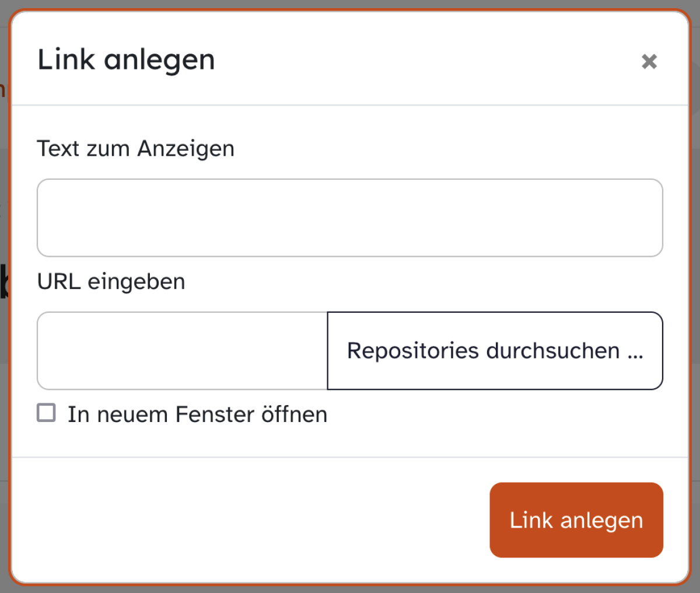Focus the URL eingeben text box
The height and width of the screenshot is (593, 700).
pyautogui.click(x=182, y=351)
